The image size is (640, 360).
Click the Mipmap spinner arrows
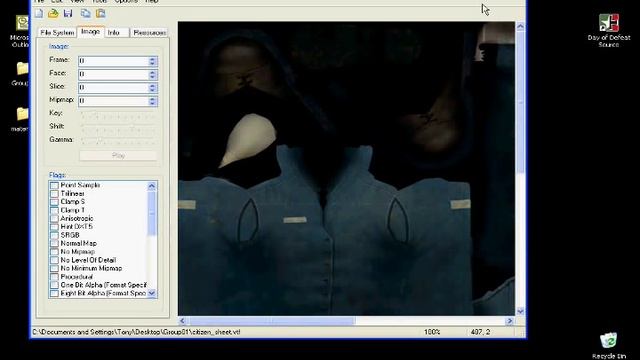tap(153, 101)
